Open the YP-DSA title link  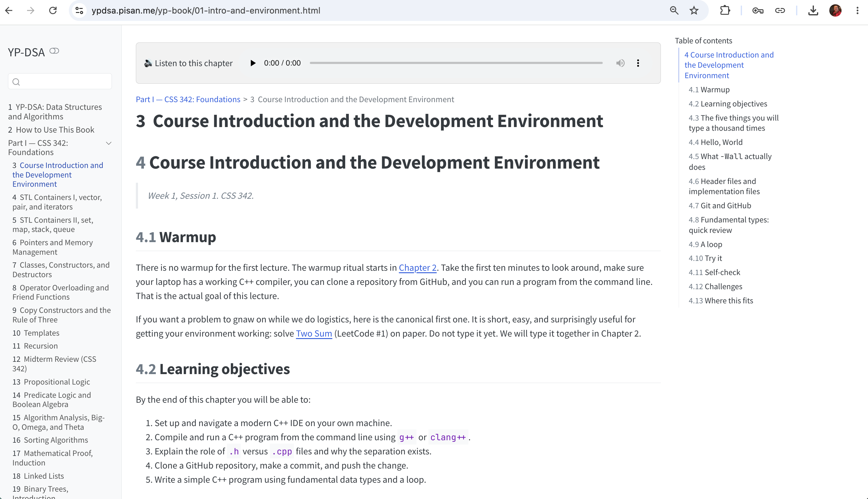coord(26,52)
